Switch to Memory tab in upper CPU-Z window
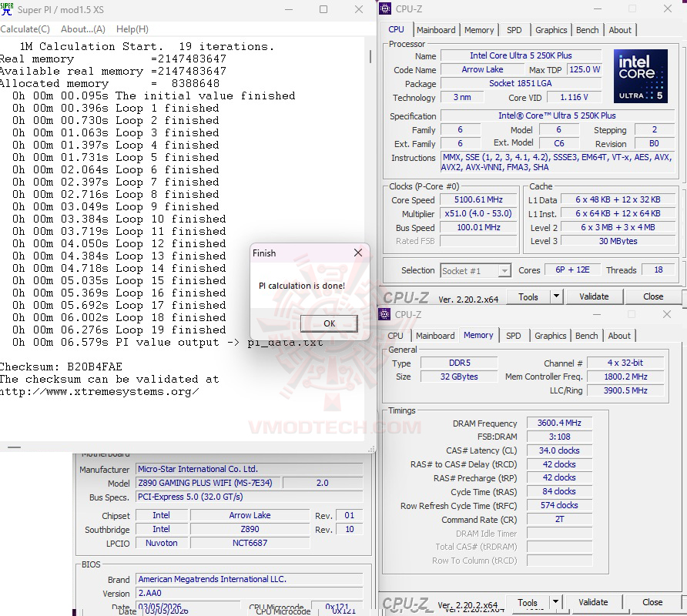 click(x=479, y=30)
